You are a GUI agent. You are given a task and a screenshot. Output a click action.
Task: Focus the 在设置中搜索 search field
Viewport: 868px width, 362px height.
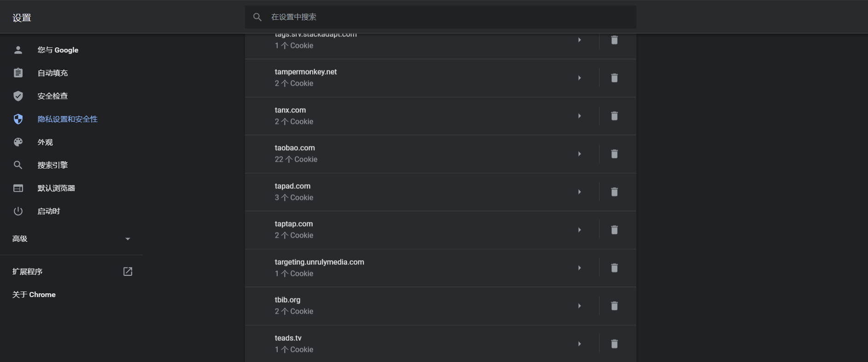pyautogui.click(x=440, y=17)
